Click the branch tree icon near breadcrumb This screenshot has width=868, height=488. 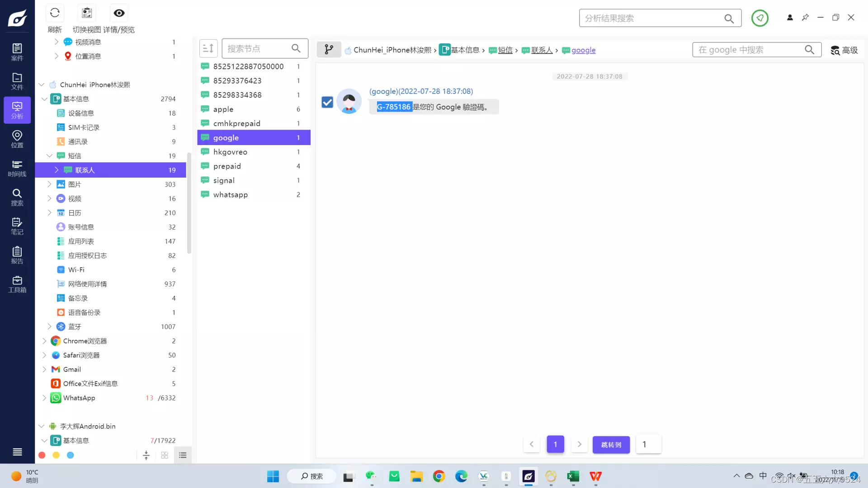[x=329, y=49]
